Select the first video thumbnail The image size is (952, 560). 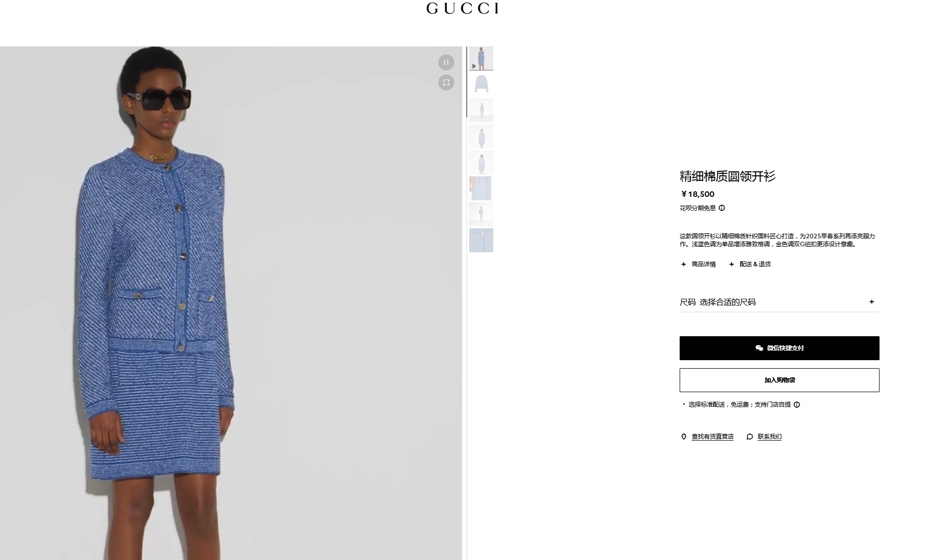pyautogui.click(x=481, y=58)
